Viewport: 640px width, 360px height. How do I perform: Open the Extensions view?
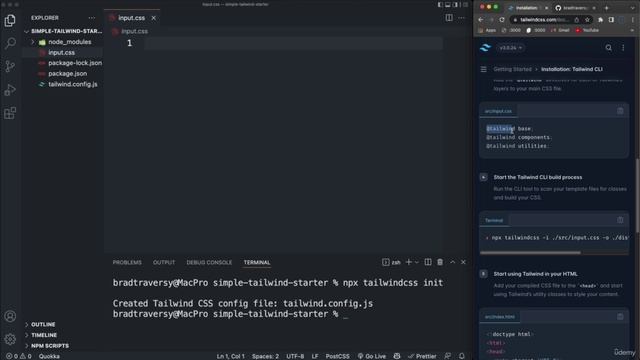click(10, 113)
